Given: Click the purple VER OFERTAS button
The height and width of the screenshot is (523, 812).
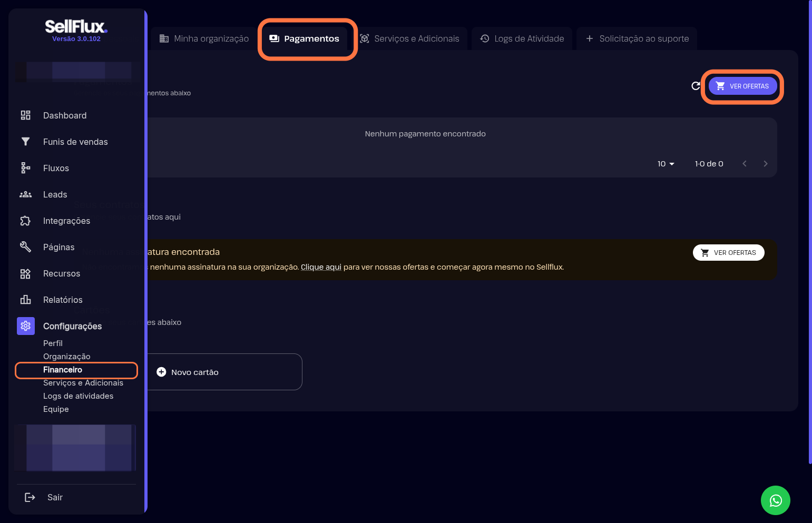Looking at the screenshot, I should tap(742, 86).
